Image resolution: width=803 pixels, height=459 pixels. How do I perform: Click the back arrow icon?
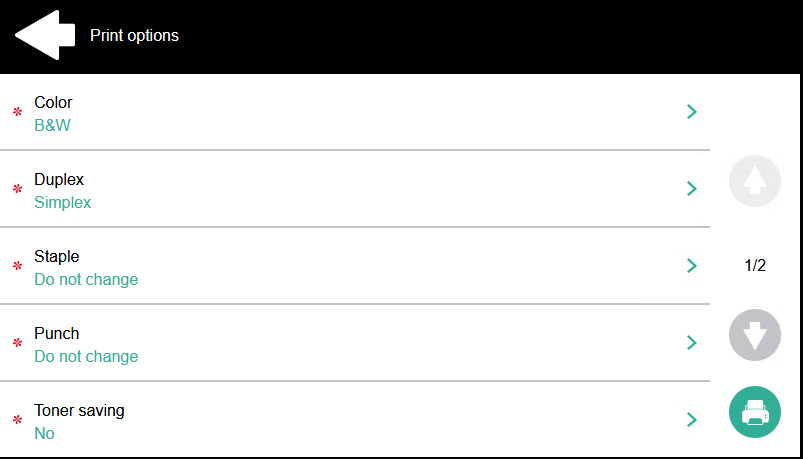[45, 35]
